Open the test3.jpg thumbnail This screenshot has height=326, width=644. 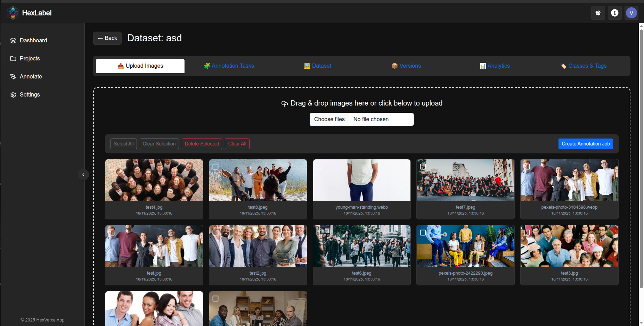tap(569, 246)
